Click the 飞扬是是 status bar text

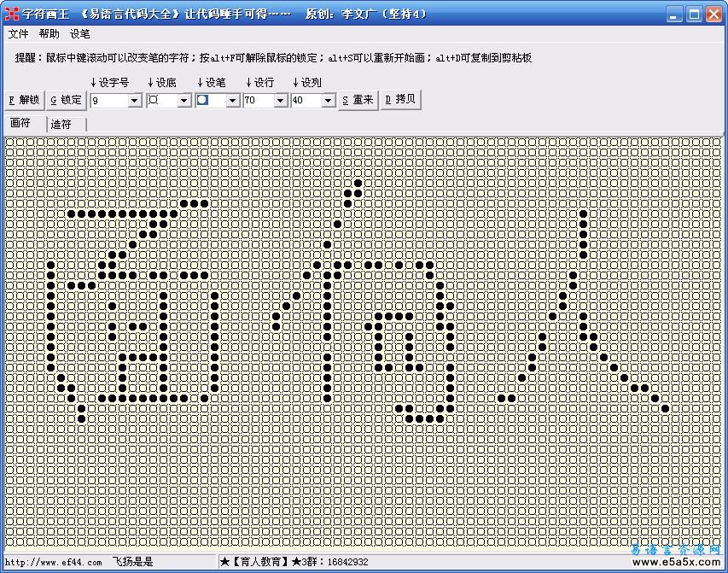pyautogui.click(x=133, y=562)
